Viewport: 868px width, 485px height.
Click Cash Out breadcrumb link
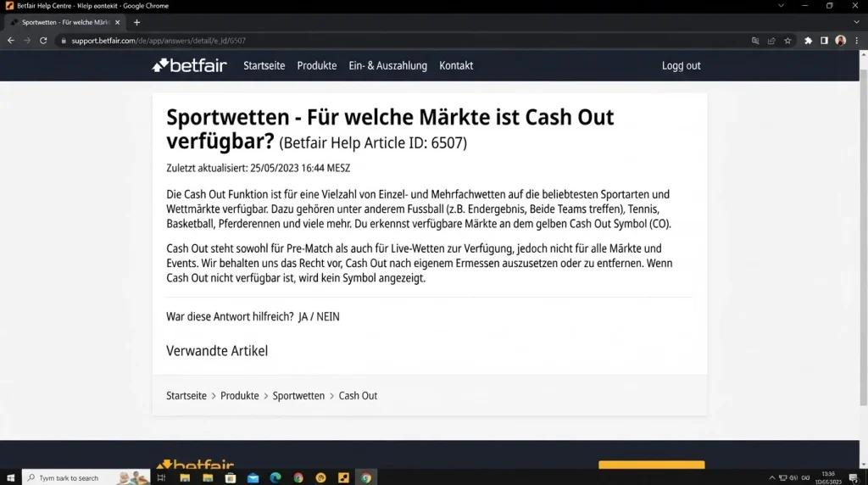(x=358, y=395)
